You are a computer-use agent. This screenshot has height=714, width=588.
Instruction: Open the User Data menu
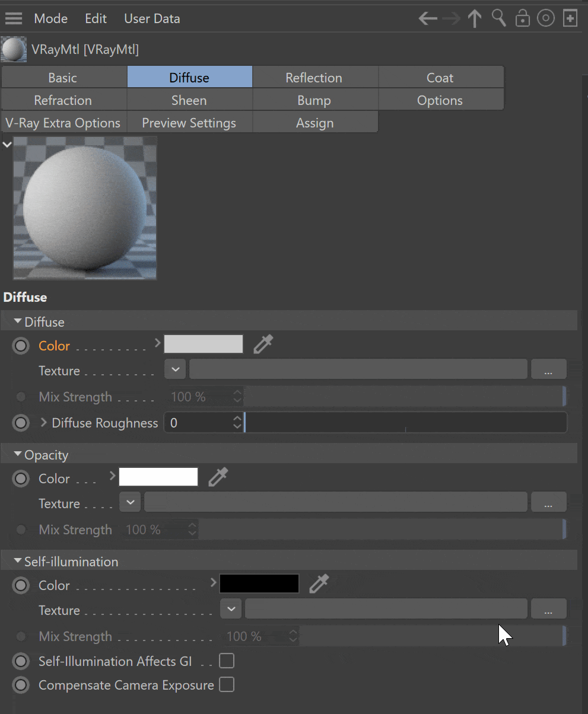(152, 18)
